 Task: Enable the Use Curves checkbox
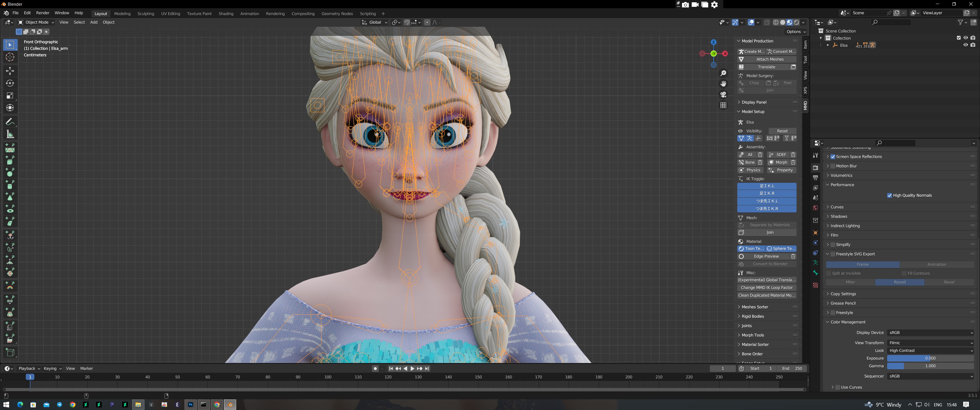[x=838, y=387]
